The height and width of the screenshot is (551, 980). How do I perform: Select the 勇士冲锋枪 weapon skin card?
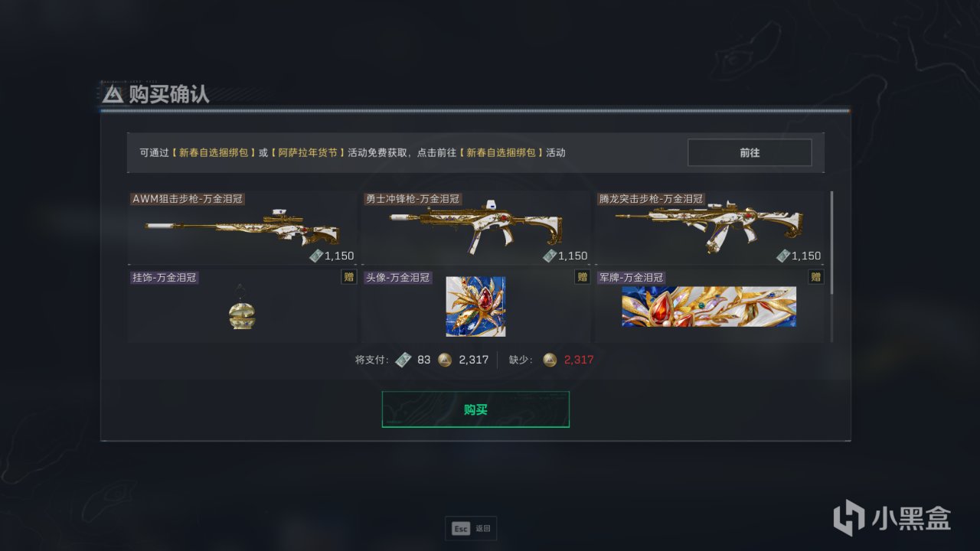point(475,227)
